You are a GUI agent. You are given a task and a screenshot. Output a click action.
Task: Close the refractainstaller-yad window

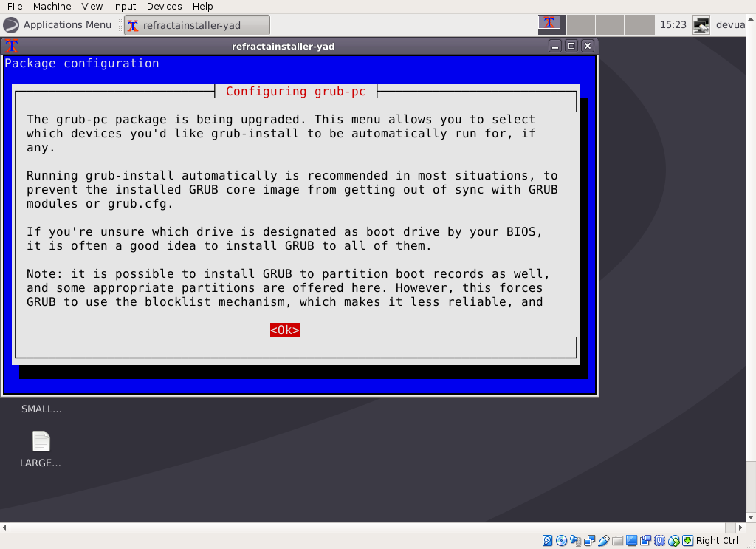click(587, 47)
